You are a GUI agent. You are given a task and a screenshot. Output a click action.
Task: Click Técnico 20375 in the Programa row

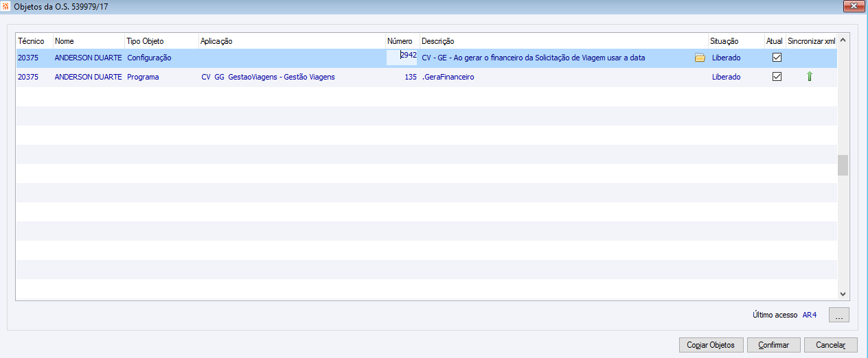click(x=28, y=77)
